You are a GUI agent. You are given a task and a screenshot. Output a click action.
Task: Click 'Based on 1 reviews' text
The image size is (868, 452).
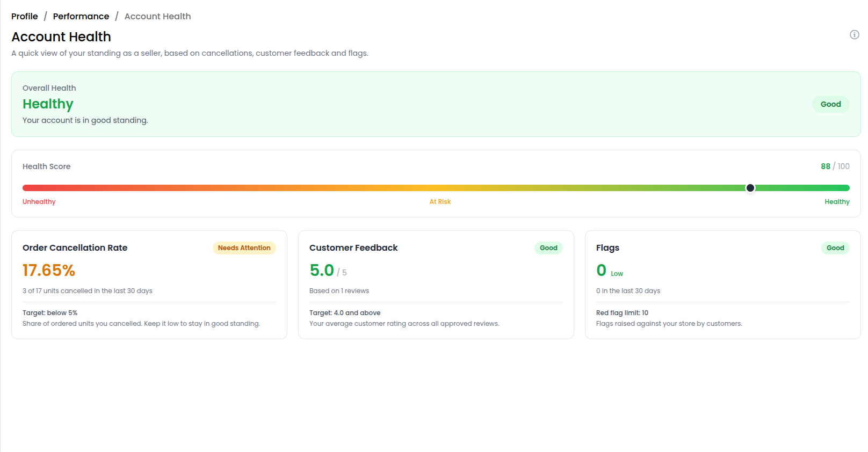pyautogui.click(x=339, y=291)
